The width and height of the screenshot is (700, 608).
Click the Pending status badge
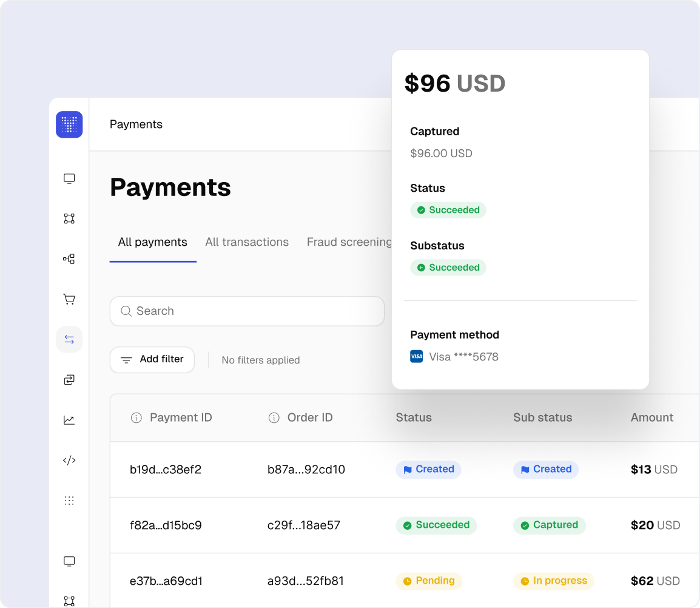coord(429,581)
